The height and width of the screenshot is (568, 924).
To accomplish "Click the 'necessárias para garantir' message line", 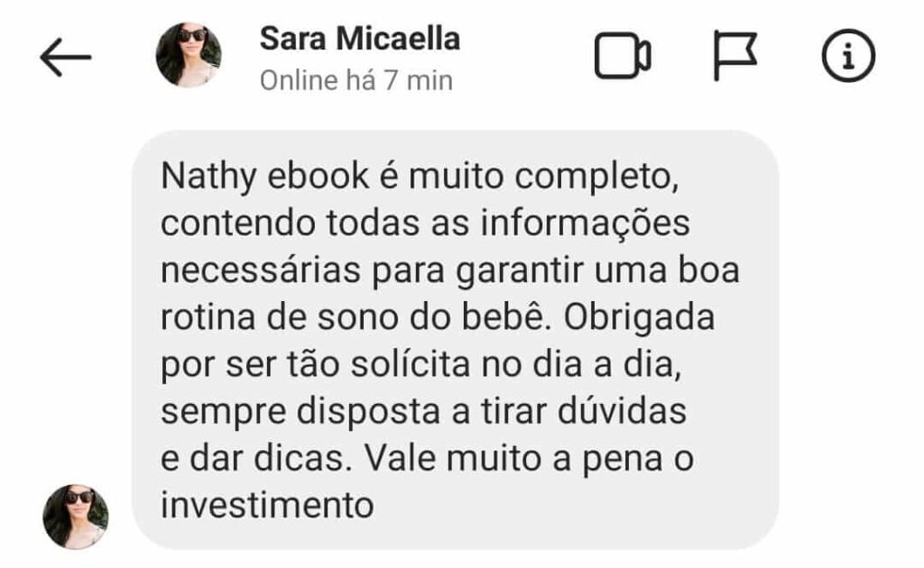I will (449, 270).
